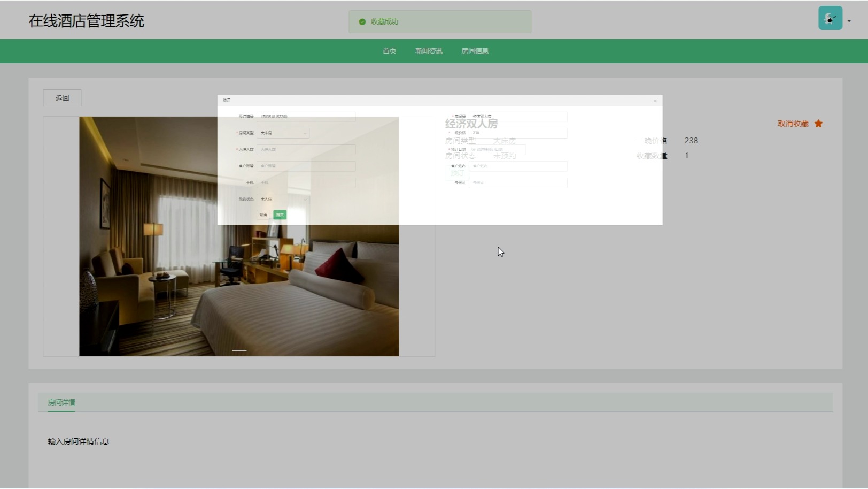Go to 首页 in navigation bar
This screenshot has width=868, height=489.
coord(389,51)
